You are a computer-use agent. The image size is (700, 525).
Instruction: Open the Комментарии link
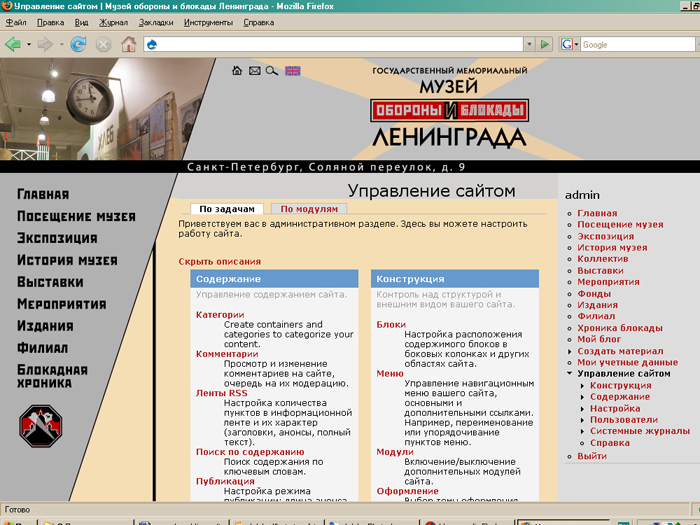click(227, 354)
